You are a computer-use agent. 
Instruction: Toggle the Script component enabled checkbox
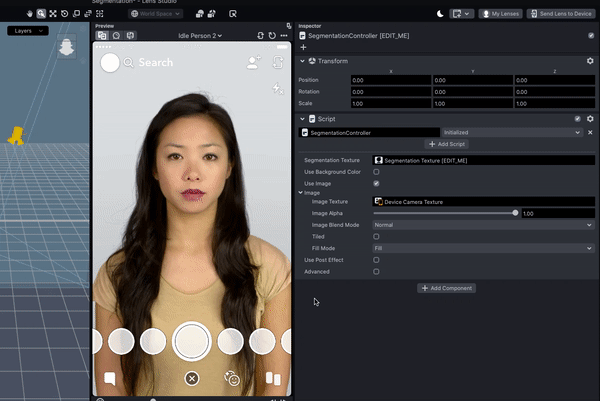pos(577,119)
